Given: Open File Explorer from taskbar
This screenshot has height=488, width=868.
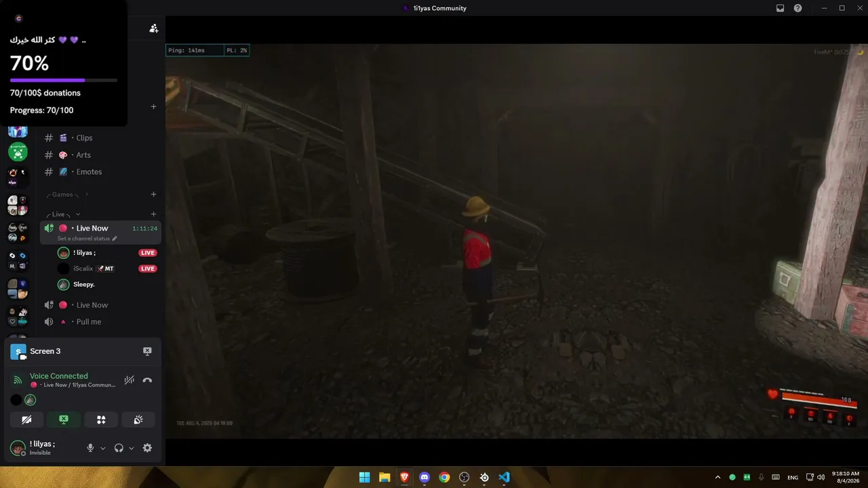Looking at the screenshot, I should 384,477.
